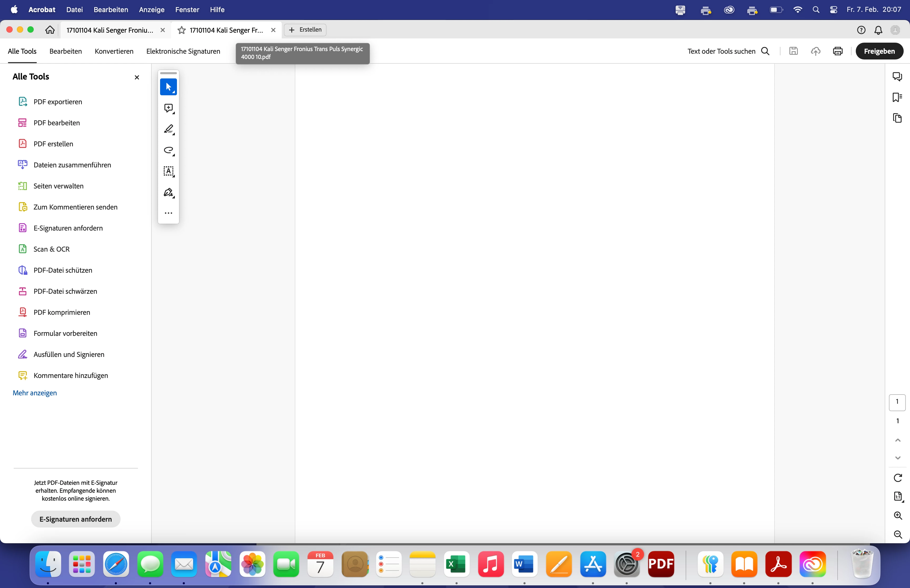910x588 pixels.
Task: Switch to the Konvertieren tab
Action: point(114,51)
